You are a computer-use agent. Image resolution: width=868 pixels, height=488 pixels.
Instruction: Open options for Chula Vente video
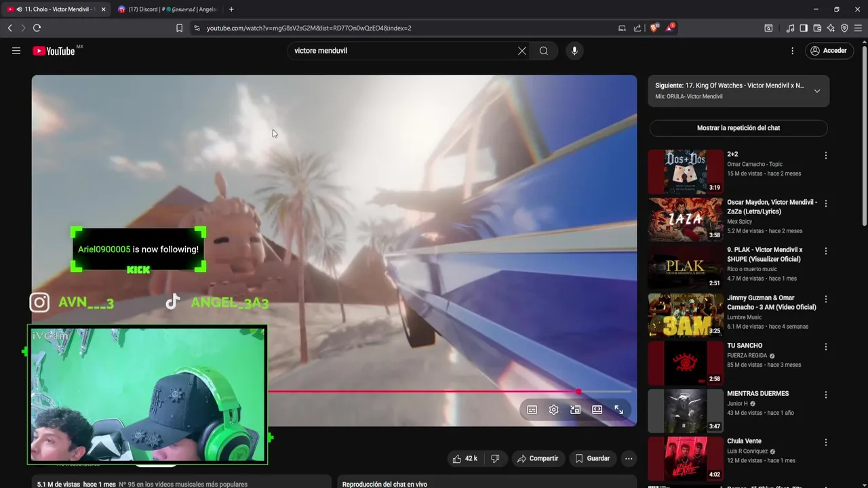pos(826,442)
